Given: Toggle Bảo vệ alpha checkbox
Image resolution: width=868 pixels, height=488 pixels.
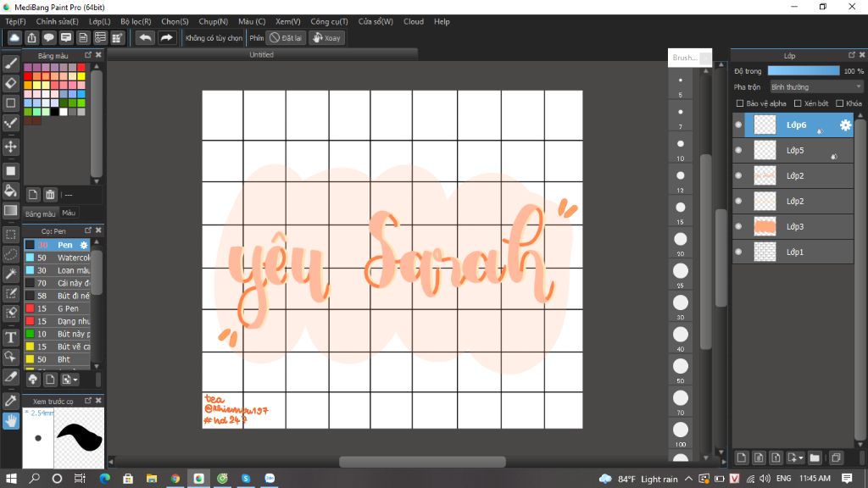Looking at the screenshot, I should tap(739, 103).
